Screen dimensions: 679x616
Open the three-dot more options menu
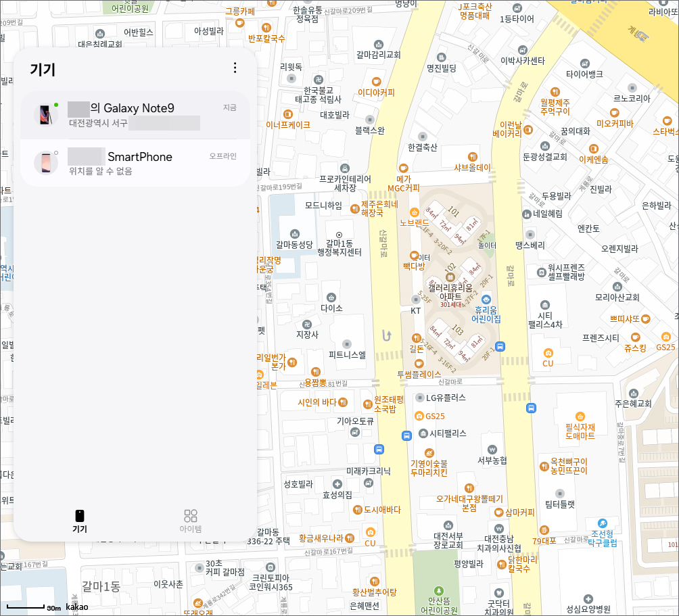235,68
